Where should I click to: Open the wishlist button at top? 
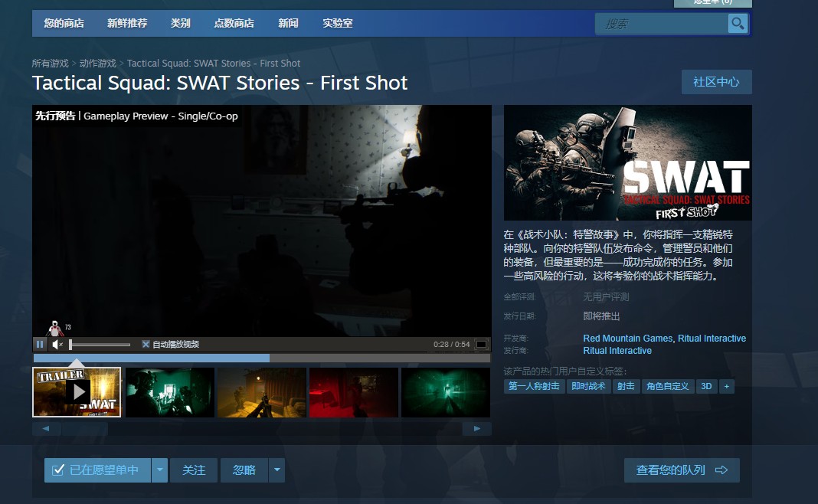click(712, 2)
